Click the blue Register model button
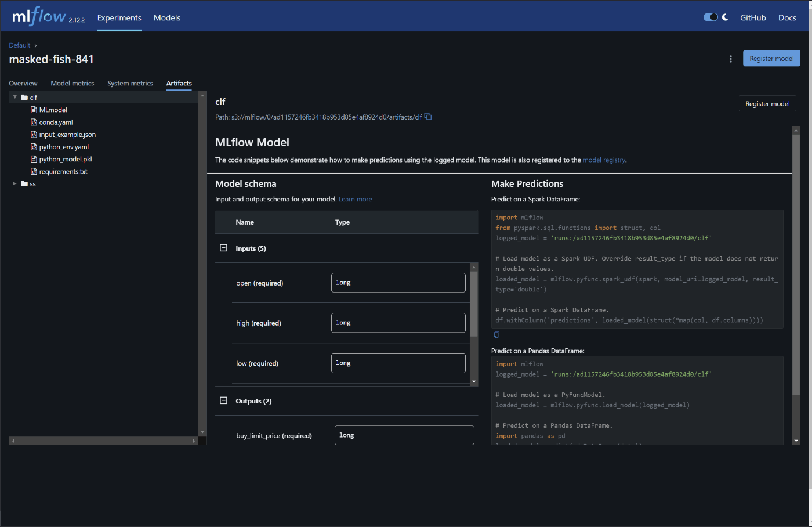 point(771,58)
